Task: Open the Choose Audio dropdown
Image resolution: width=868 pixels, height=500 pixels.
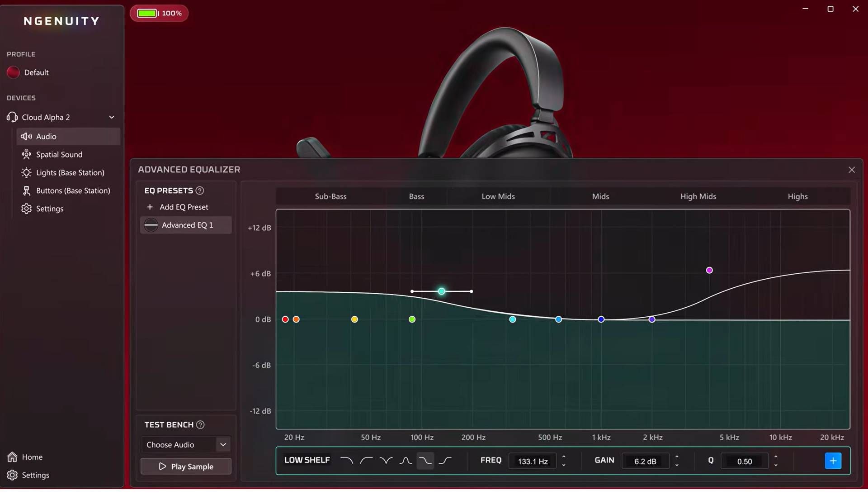Action: 186,445
